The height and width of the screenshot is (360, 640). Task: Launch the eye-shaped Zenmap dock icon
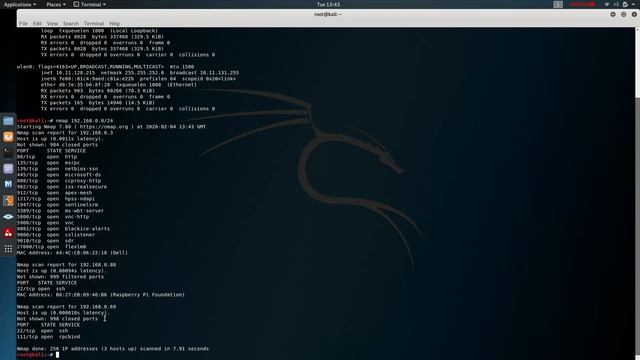[x=8, y=217]
